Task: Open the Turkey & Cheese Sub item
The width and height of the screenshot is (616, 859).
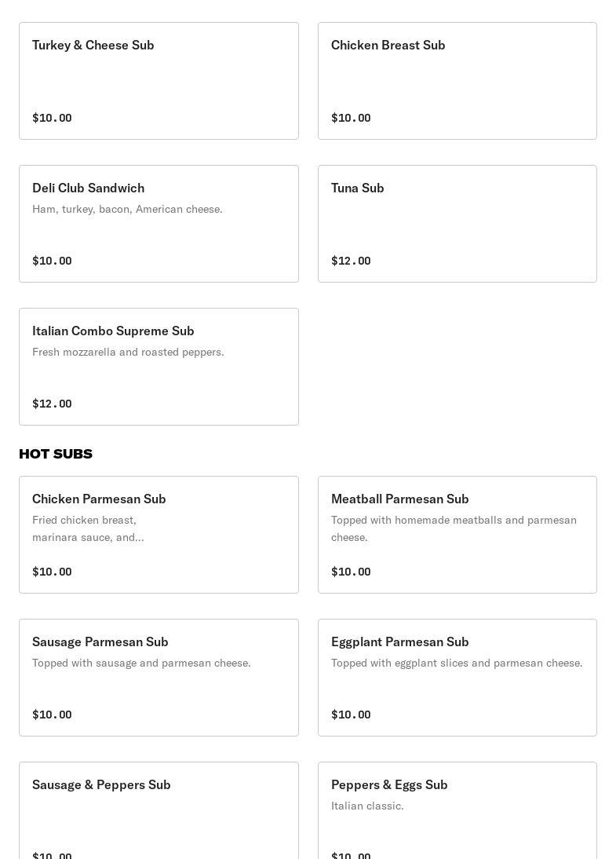Action: (159, 81)
